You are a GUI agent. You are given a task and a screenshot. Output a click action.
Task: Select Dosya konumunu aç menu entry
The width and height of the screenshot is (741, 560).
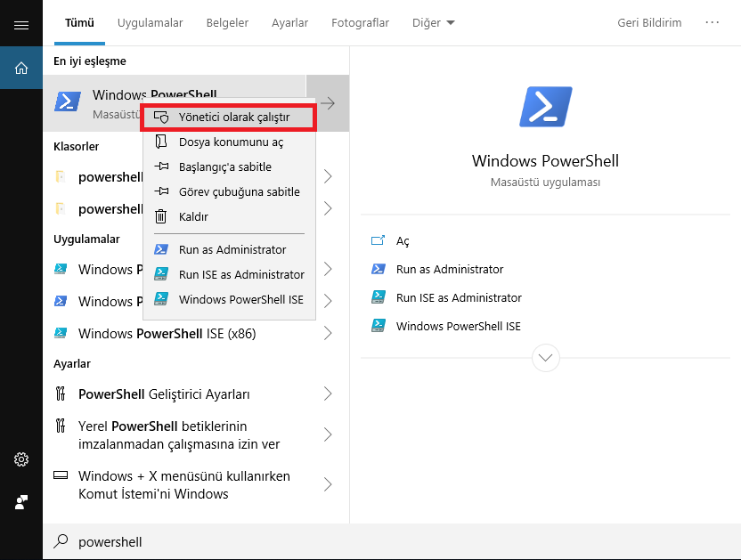(x=231, y=142)
